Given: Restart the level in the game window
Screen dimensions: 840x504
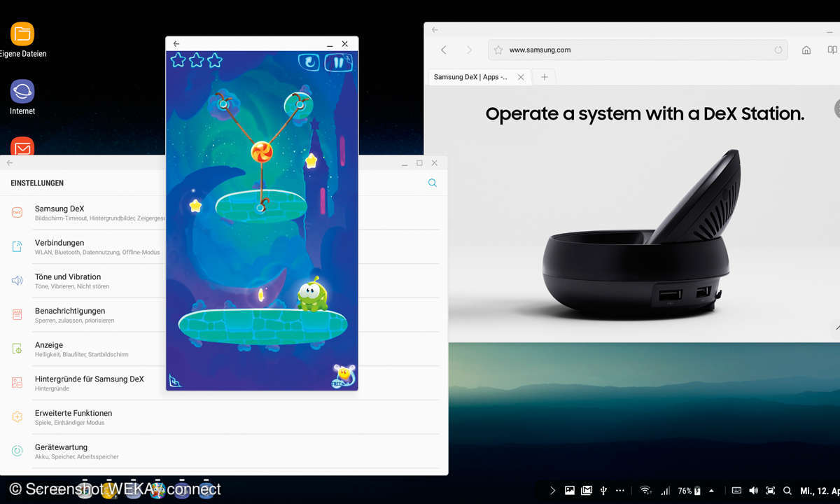Looking at the screenshot, I should click(x=309, y=62).
